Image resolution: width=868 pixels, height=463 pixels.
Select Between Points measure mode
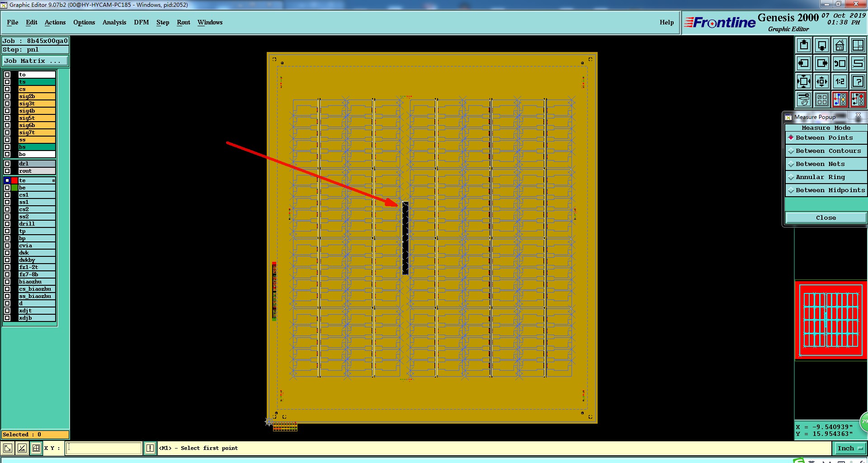click(x=826, y=137)
